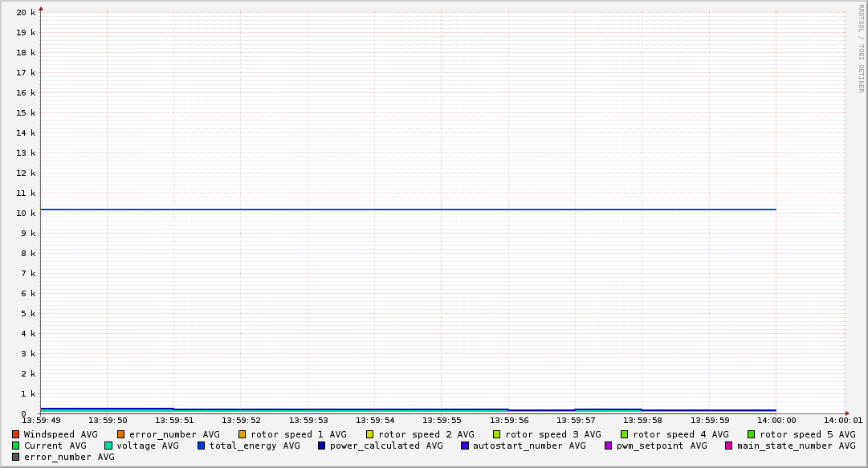868x468 pixels.
Task: Click the rotor speed 5 AVG green swatch
Action: click(x=752, y=434)
